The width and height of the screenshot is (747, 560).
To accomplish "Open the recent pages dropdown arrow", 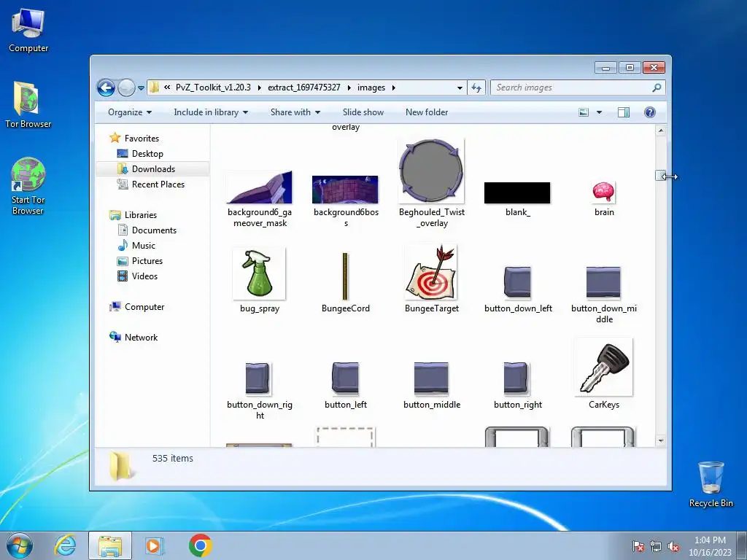I will [141, 88].
